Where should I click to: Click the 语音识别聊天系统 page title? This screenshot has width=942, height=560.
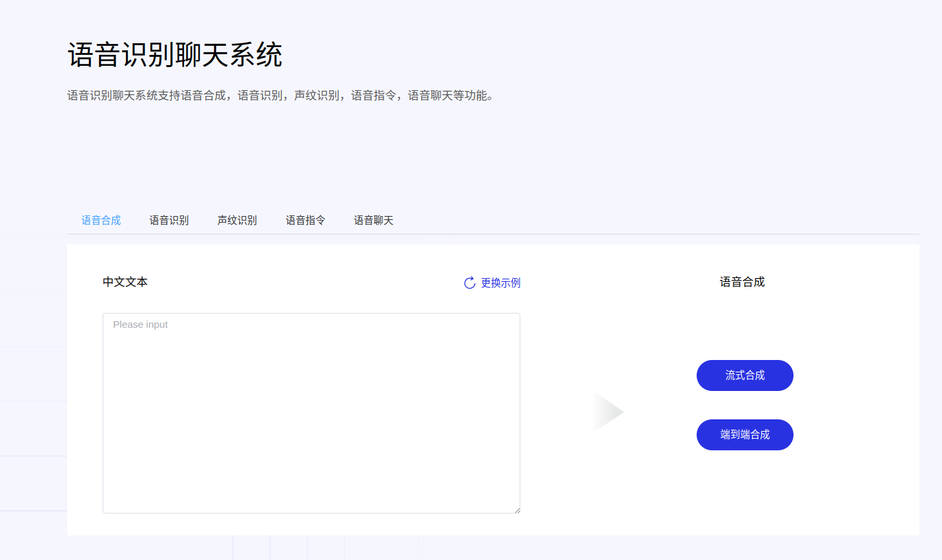(175, 55)
